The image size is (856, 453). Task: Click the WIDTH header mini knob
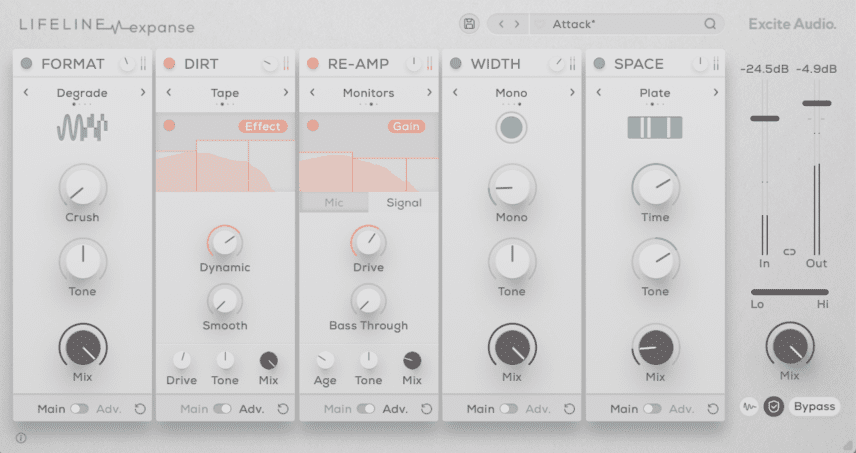tap(557, 64)
